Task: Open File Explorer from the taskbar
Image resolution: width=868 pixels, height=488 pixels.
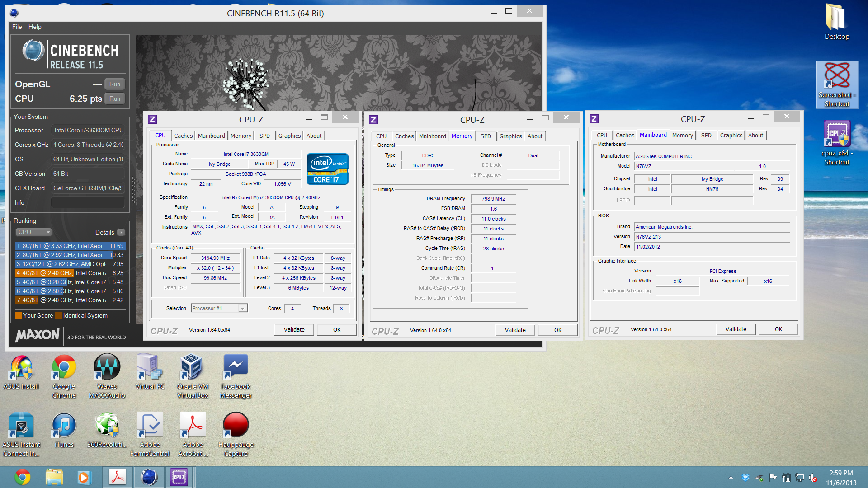Action: pos(54,477)
